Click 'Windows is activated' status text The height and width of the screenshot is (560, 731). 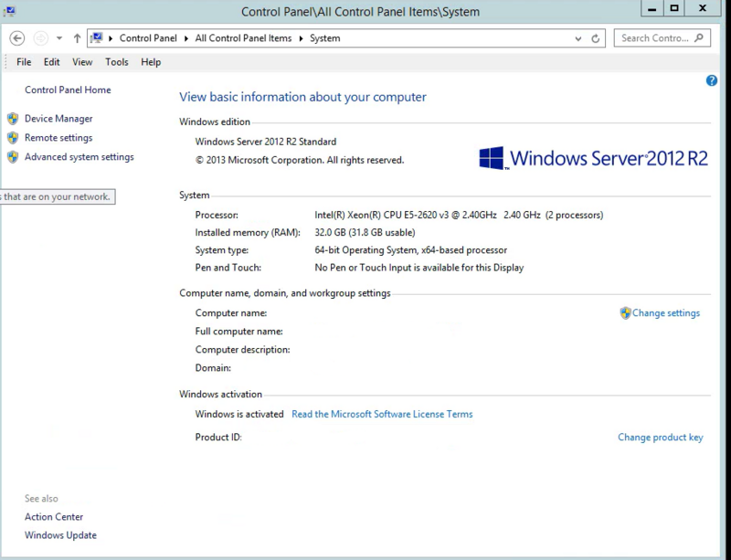(x=239, y=414)
